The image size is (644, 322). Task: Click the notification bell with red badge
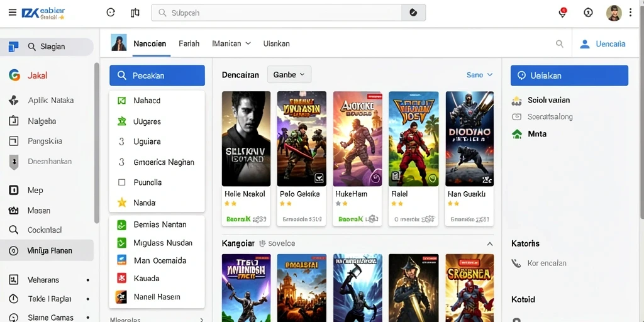(563, 13)
